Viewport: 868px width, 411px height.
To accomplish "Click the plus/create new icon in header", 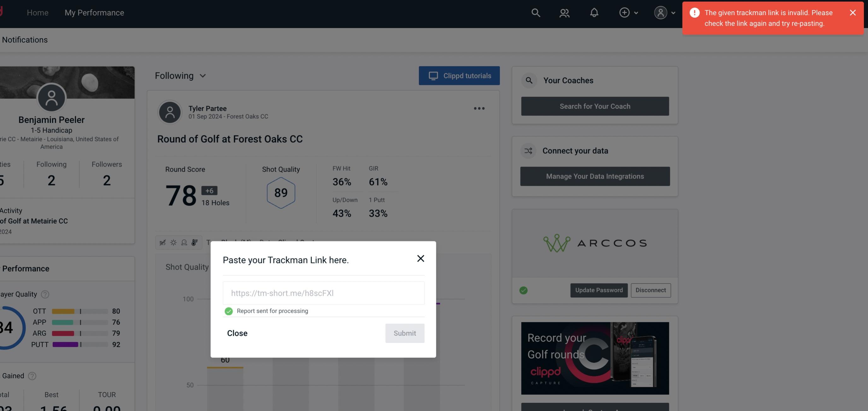I will coord(624,12).
